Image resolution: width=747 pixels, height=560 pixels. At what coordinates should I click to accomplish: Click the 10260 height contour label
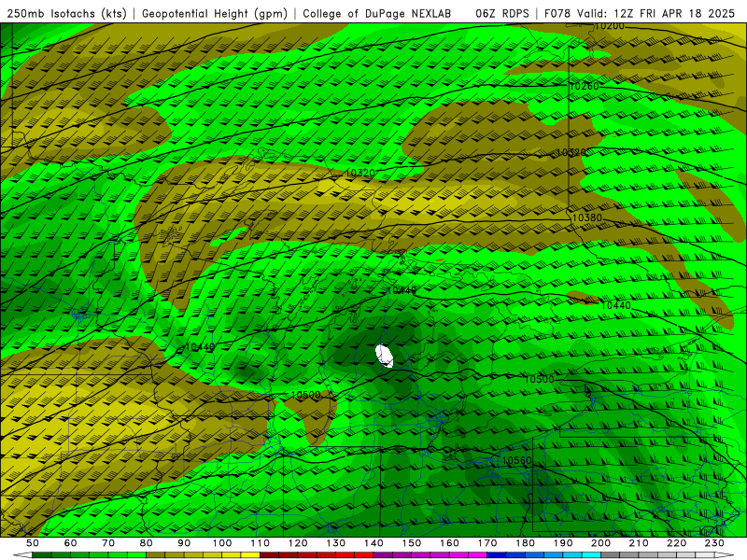point(585,86)
